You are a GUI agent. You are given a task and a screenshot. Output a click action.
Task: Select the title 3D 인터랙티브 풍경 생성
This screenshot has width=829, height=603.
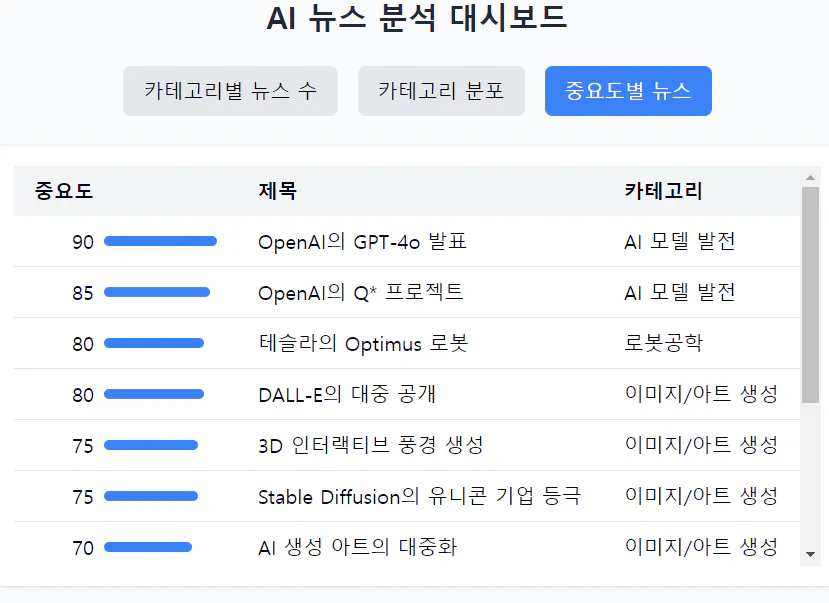pyautogui.click(x=371, y=446)
